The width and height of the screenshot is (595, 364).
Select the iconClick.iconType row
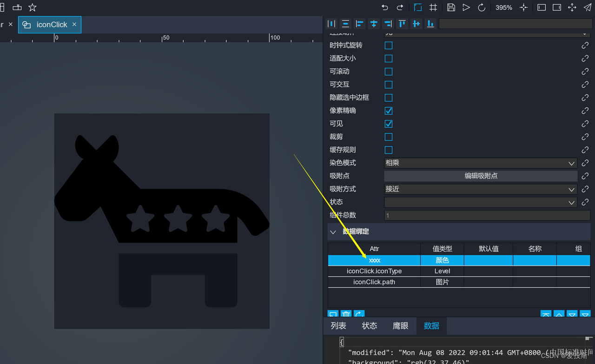[x=459, y=271]
